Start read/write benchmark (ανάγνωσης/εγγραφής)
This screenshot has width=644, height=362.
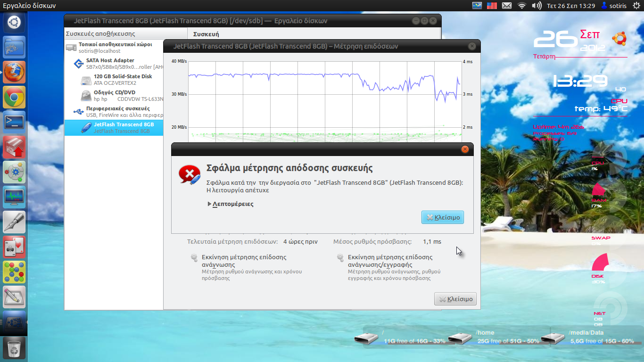click(x=390, y=261)
